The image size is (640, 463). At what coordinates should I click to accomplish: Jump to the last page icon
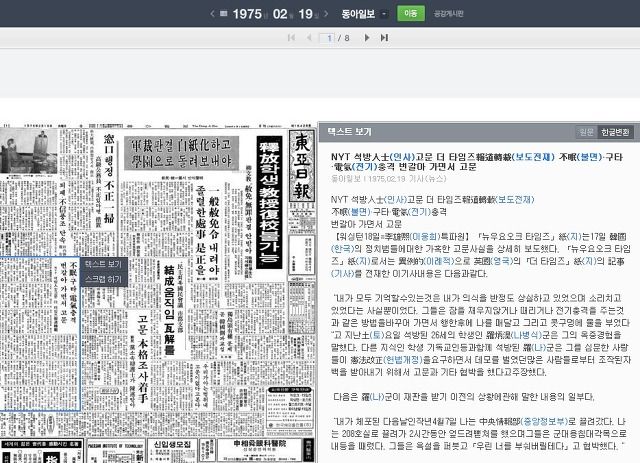pyautogui.click(x=384, y=38)
